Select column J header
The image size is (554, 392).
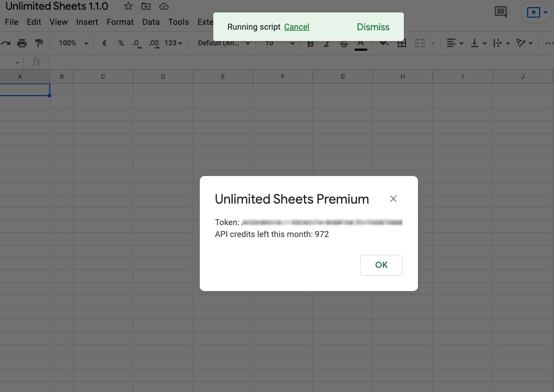click(x=523, y=77)
